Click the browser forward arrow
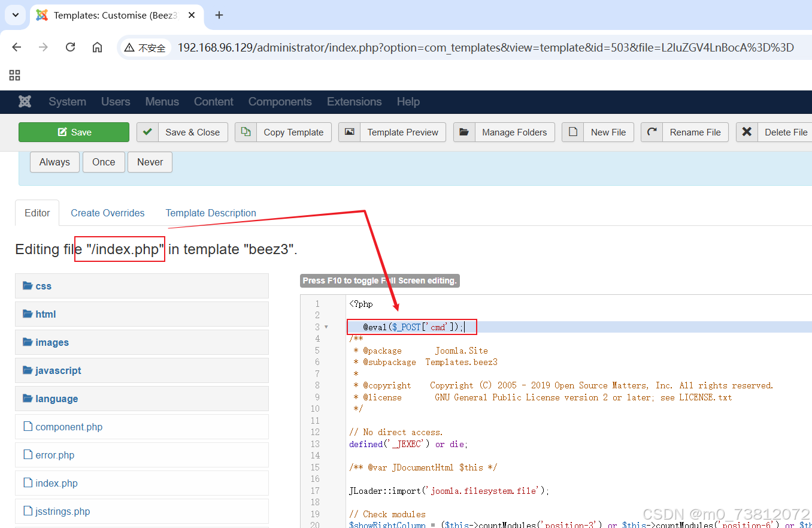 tap(43, 47)
